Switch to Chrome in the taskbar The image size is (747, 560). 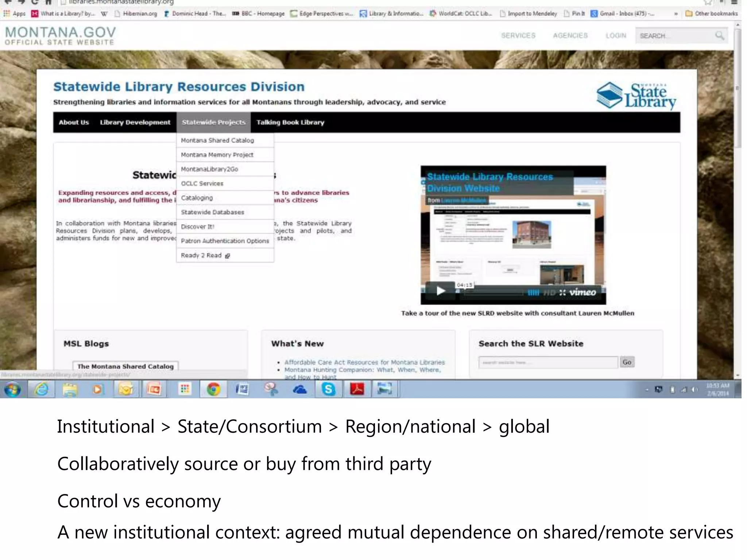coord(213,389)
